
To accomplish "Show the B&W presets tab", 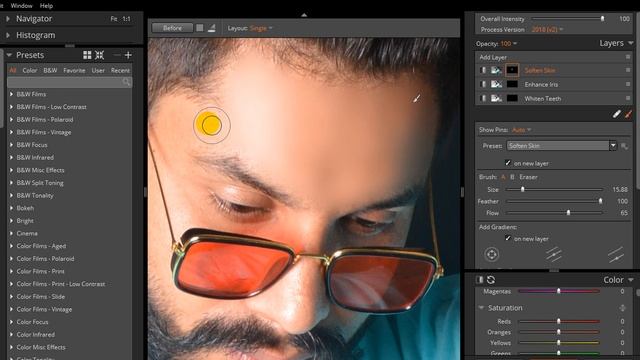I will pyautogui.click(x=50, y=70).
